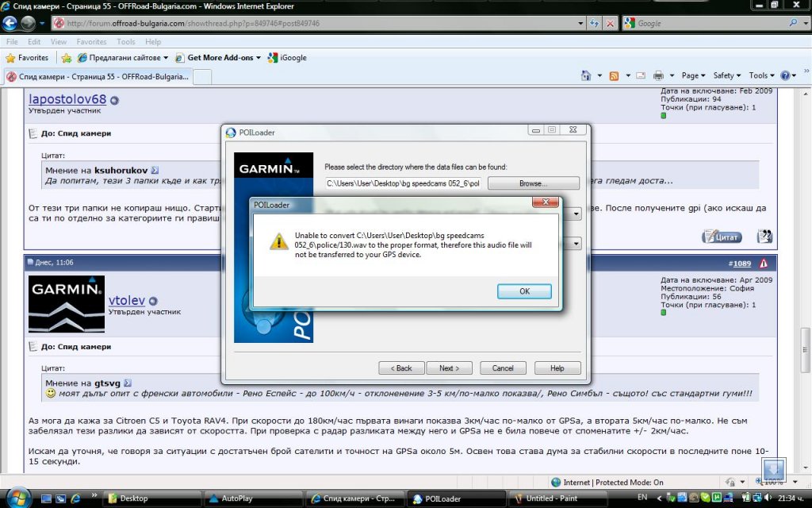The width and height of the screenshot is (812, 508).
Task: Click the report post warning icon
Action: coord(764,264)
